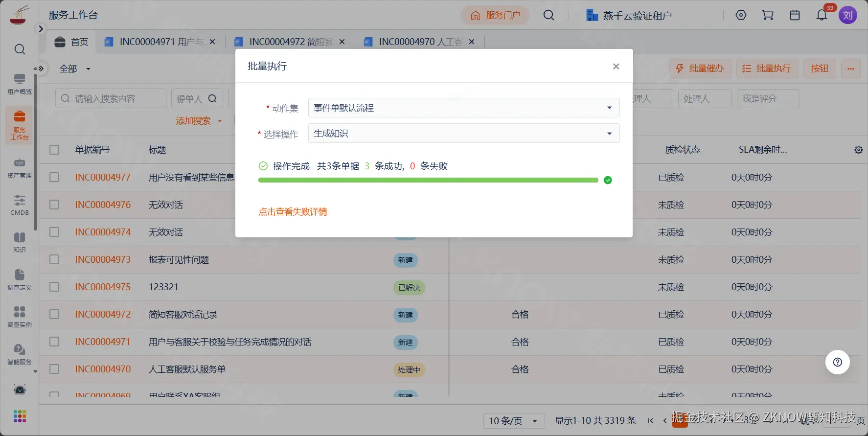This screenshot has height=436, width=868.
Task: Open the notifications bell icon
Action: pos(822,15)
